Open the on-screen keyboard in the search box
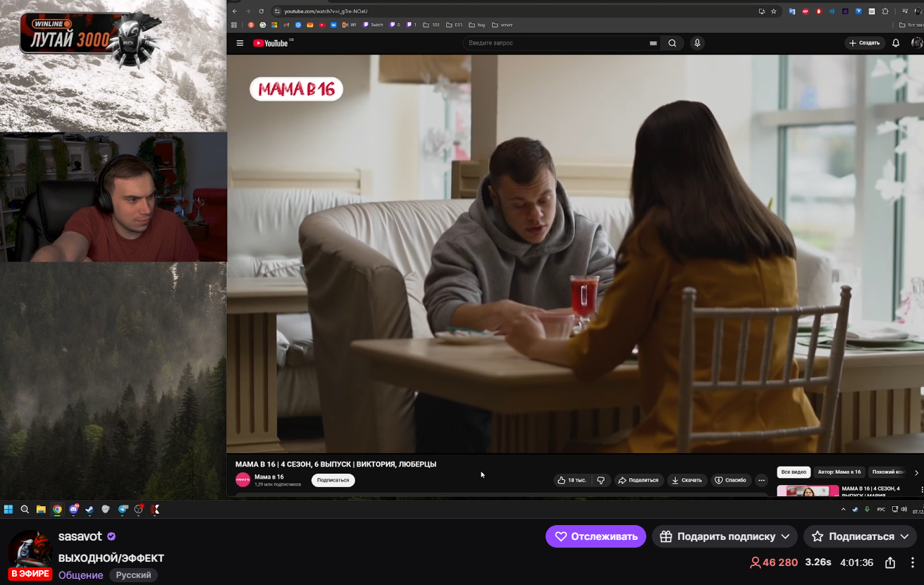 click(653, 43)
